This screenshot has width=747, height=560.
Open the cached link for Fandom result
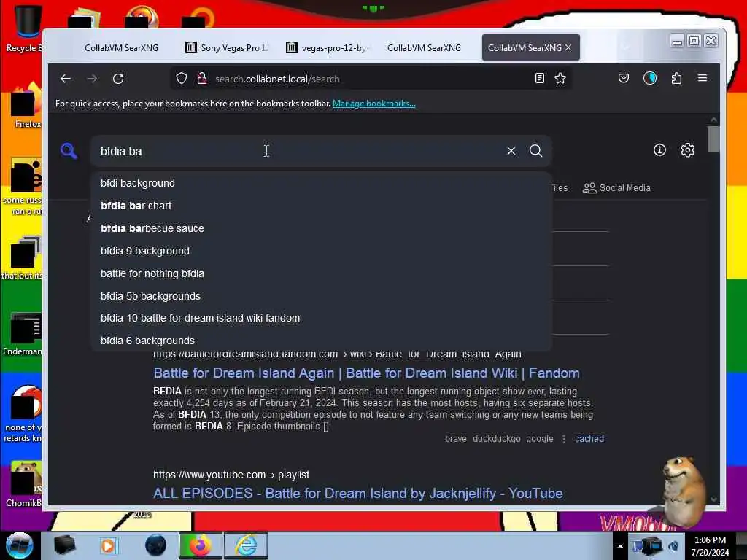[589, 438]
